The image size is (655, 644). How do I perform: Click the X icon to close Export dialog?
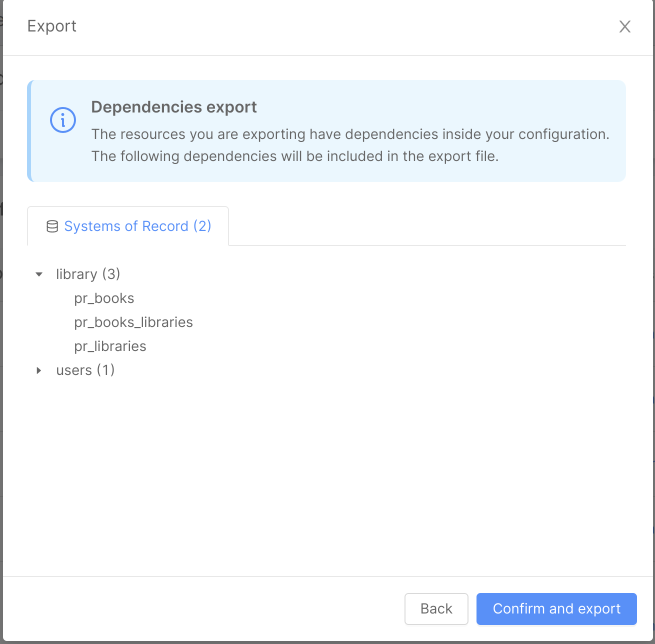click(624, 26)
